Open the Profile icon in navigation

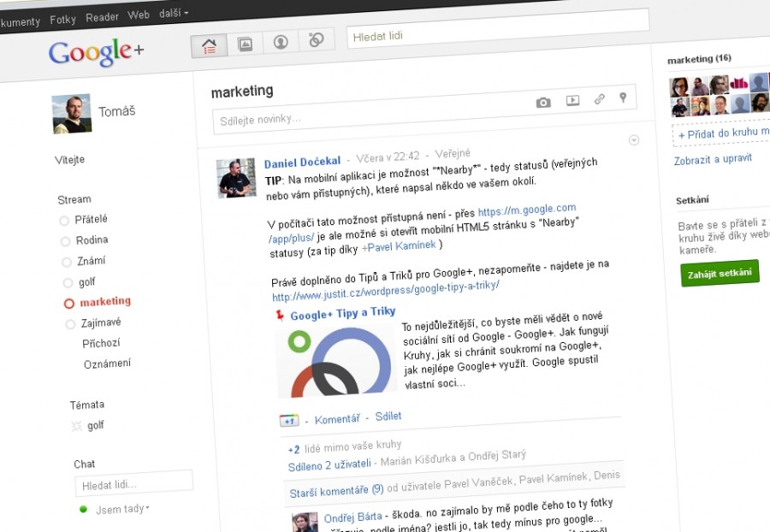[281, 42]
